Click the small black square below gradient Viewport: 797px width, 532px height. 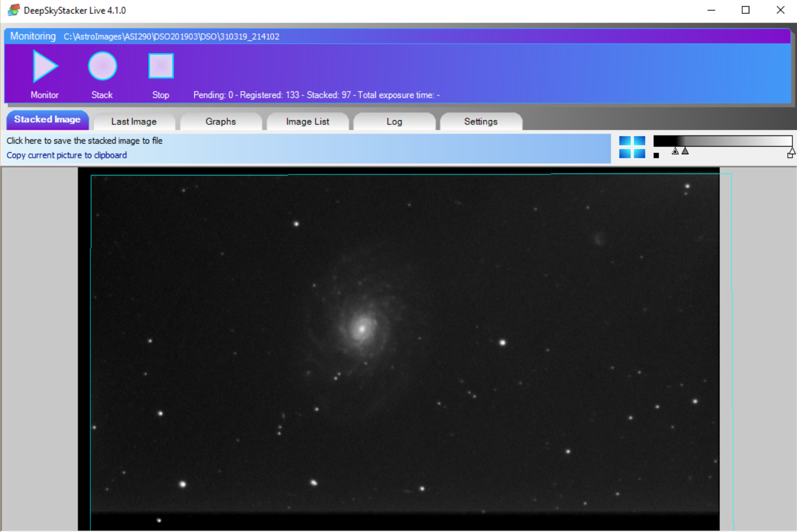(x=656, y=156)
